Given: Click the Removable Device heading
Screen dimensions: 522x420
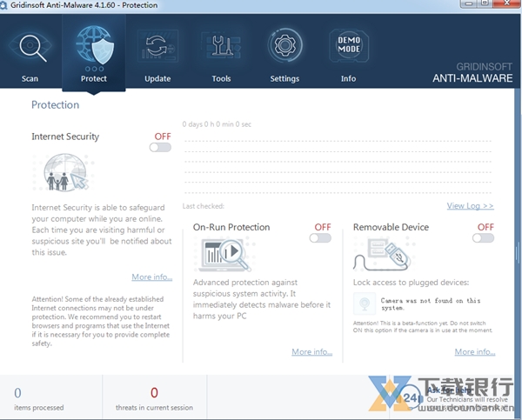Looking at the screenshot, I should pyautogui.click(x=391, y=227).
